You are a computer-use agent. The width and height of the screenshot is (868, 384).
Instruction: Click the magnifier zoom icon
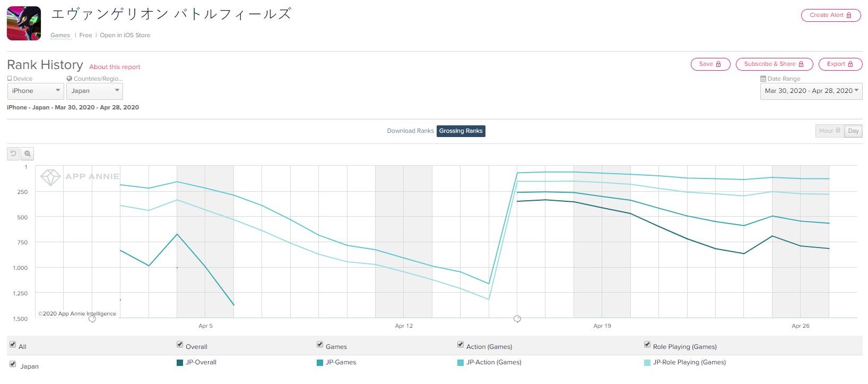[x=28, y=153]
